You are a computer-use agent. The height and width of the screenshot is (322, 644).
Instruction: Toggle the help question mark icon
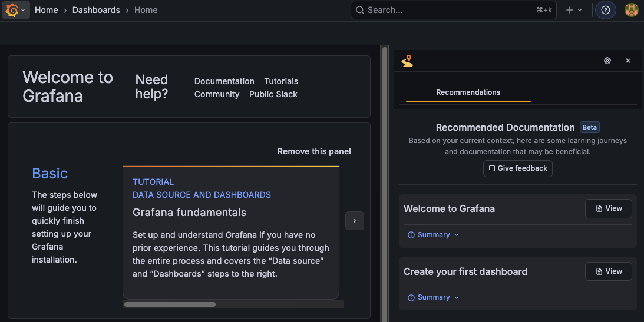pos(605,10)
